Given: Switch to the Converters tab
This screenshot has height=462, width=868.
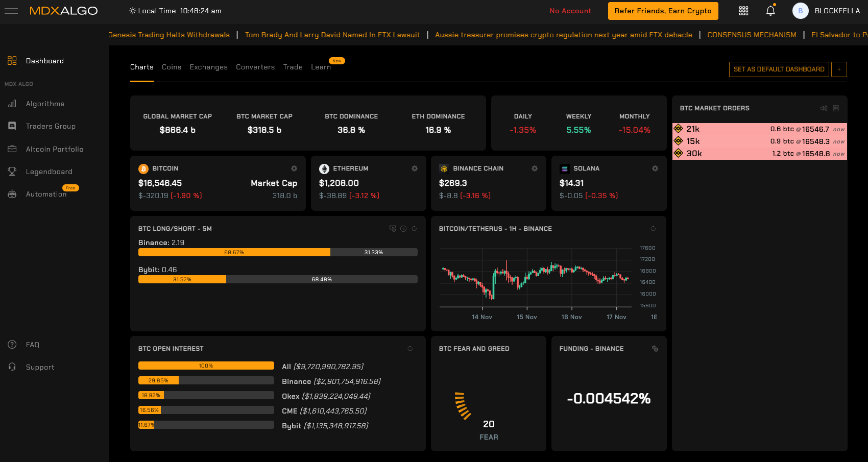Looking at the screenshot, I should pyautogui.click(x=255, y=67).
